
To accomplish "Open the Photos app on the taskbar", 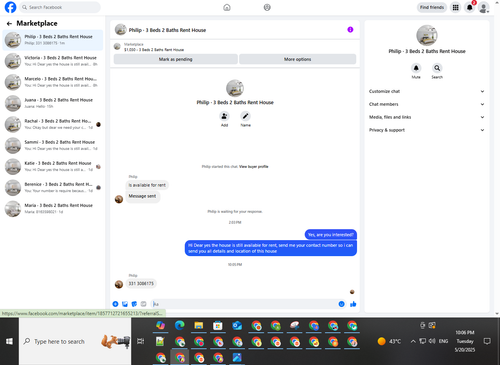I will [x=237, y=357].
